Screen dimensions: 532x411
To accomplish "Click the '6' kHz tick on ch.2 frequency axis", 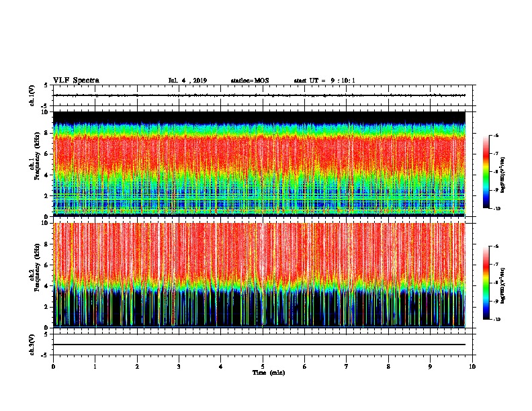I will pos(46,265).
